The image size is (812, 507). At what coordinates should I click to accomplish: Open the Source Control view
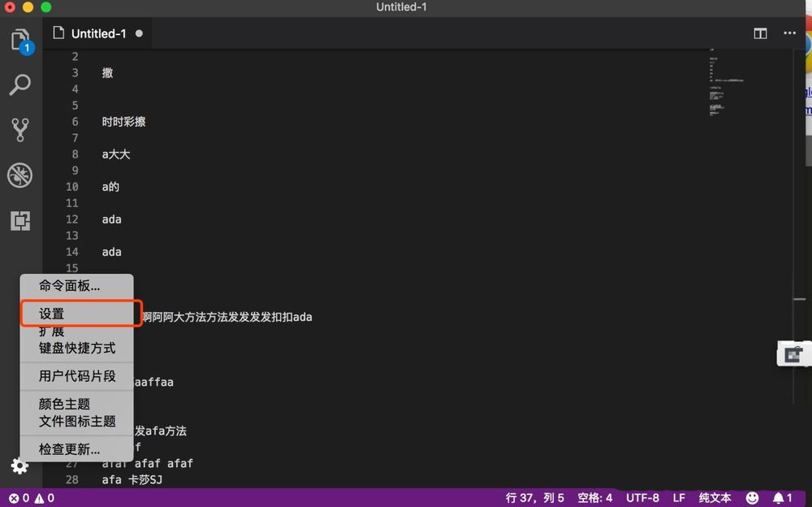19,130
